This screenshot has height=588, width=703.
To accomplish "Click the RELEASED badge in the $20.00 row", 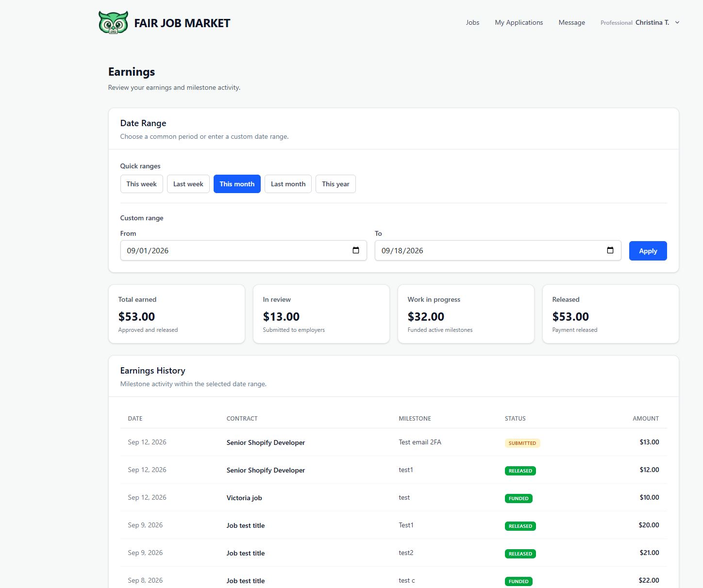I will pyautogui.click(x=520, y=526).
